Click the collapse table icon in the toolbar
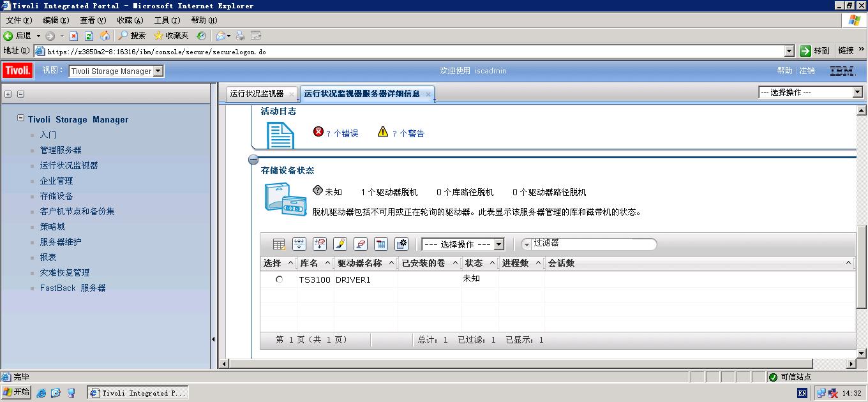868x402 pixels. pyautogui.click(x=381, y=244)
